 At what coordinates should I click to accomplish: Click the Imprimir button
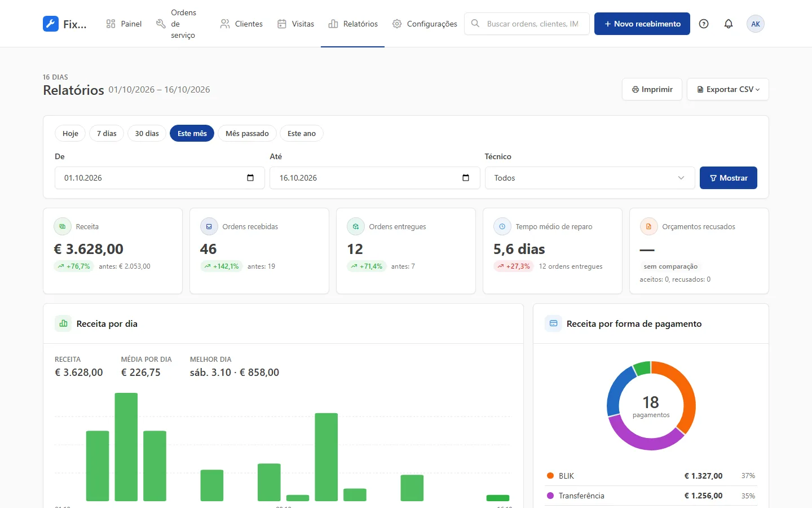(652, 89)
